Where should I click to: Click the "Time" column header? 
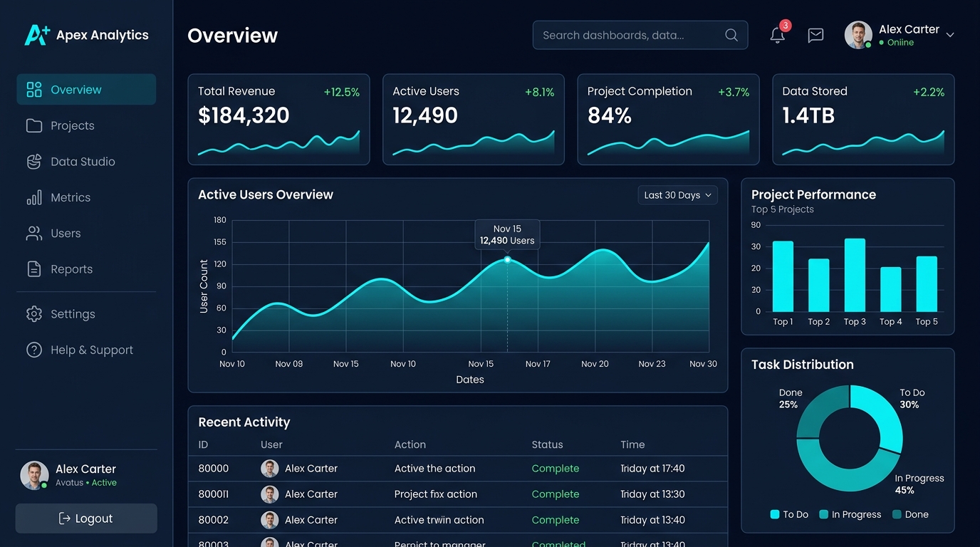[x=632, y=444]
